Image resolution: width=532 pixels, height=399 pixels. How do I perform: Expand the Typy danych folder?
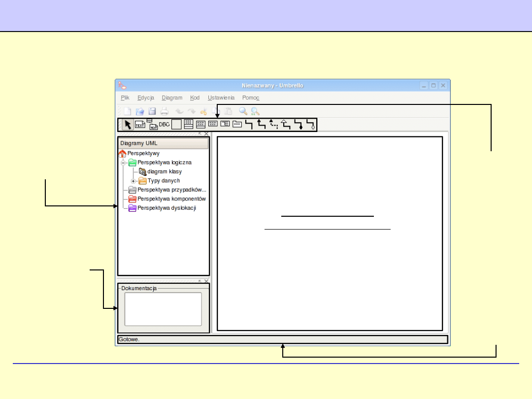click(x=133, y=181)
